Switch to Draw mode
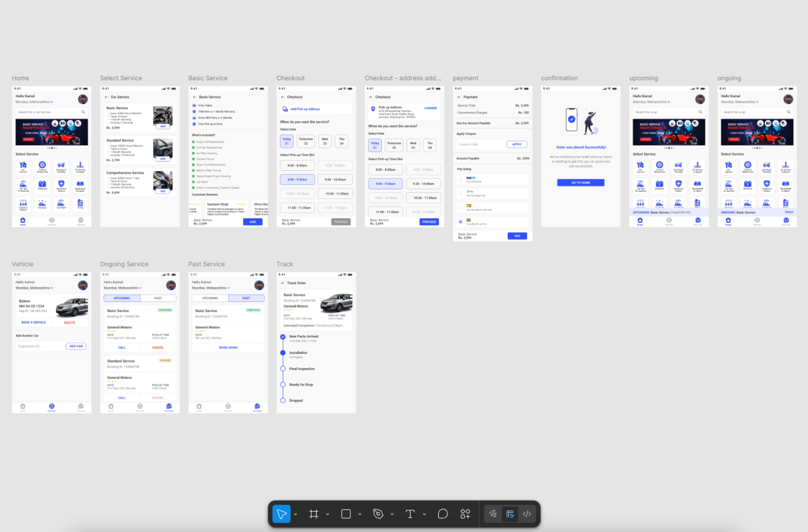Screen dimensions: 808x532 tap(493, 514)
